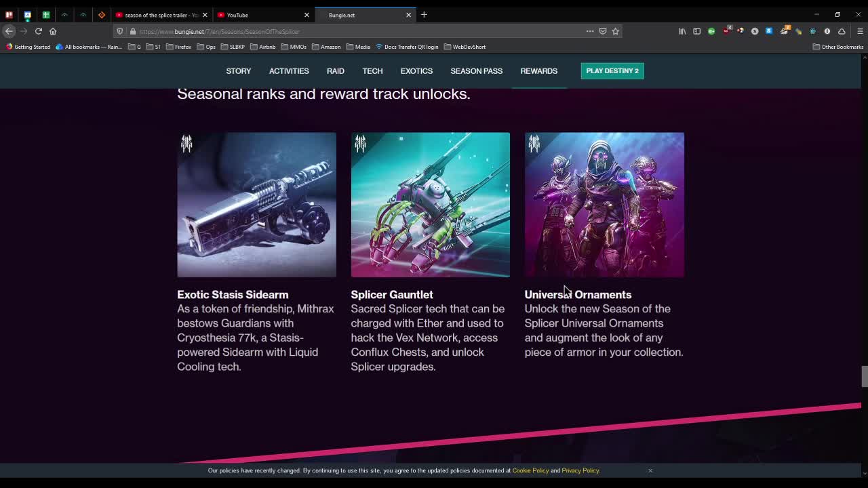Open the Cookie Policy link
The height and width of the screenshot is (488, 868).
pos(530,470)
